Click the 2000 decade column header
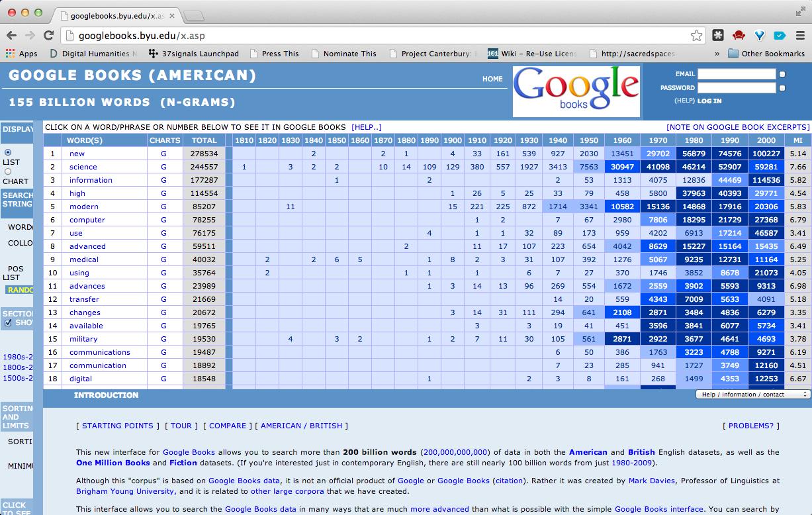 (766, 140)
